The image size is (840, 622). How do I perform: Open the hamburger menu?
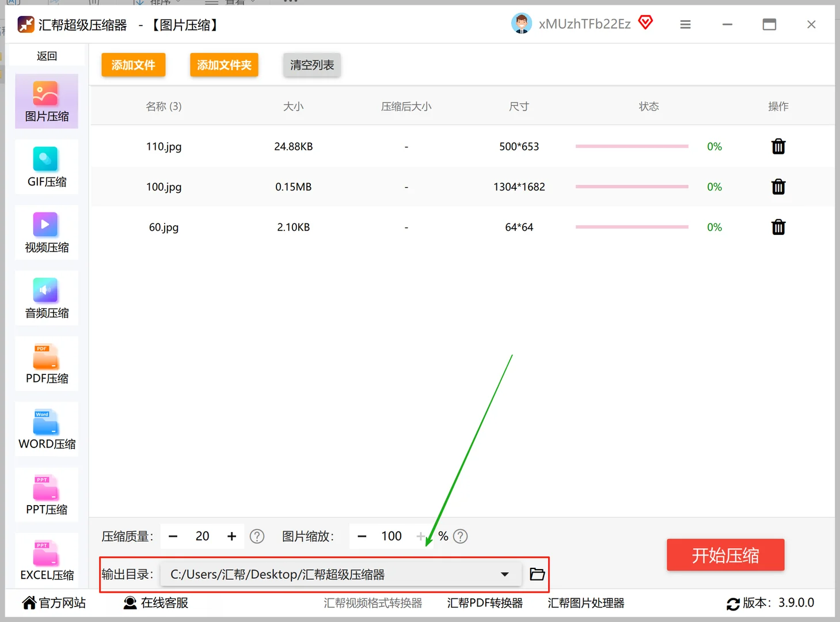tap(685, 24)
